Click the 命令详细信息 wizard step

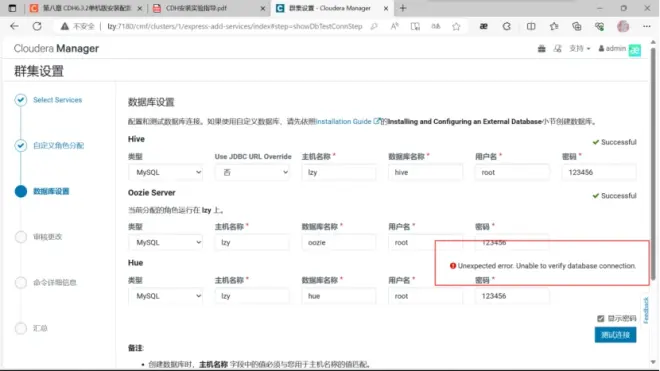click(x=55, y=283)
